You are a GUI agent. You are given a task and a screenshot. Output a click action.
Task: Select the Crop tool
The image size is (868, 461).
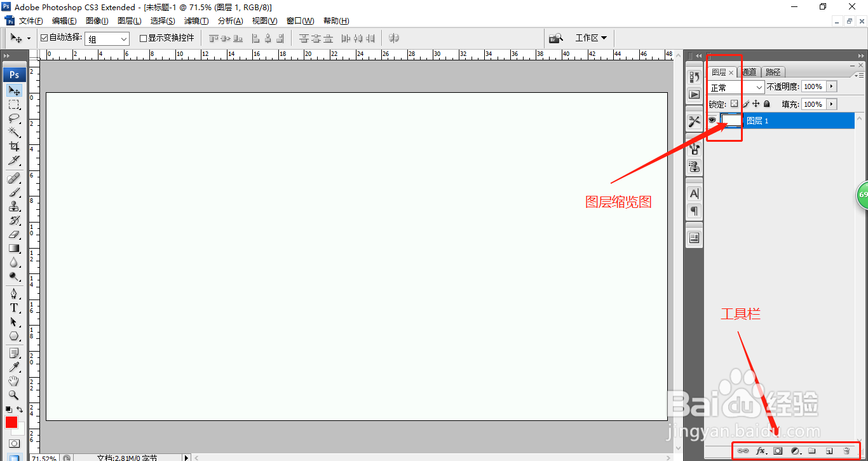(14, 146)
